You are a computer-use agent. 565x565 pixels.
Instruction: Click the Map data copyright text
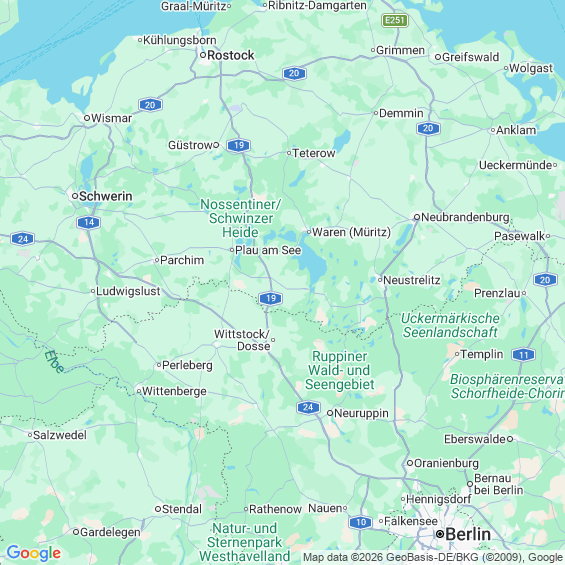click(433, 557)
